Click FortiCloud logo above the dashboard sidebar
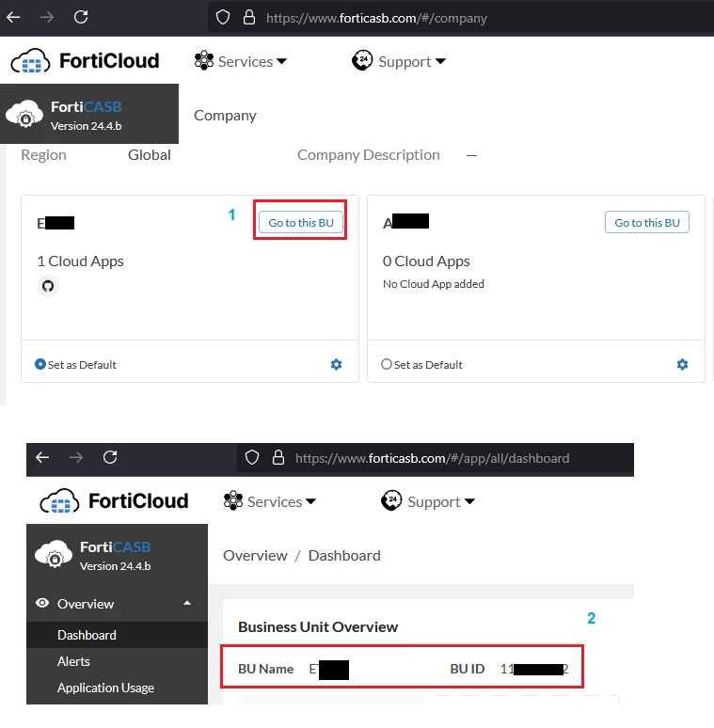This screenshot has height=728, width=714. [x=114, y=501]
